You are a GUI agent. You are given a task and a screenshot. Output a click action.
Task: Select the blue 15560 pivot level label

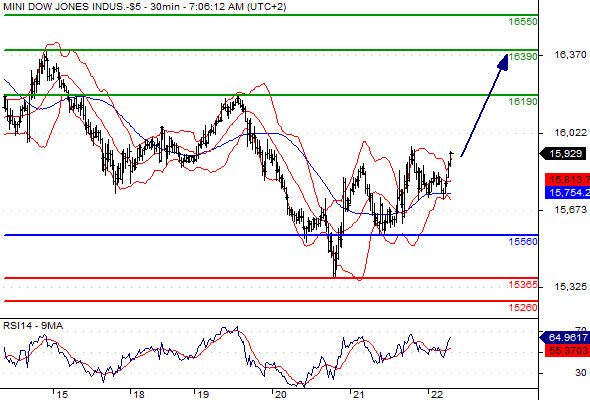(523, 242)
